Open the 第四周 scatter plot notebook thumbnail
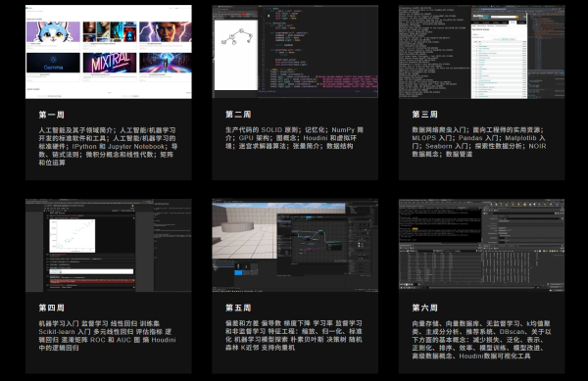588x381 pixels. 109,246
